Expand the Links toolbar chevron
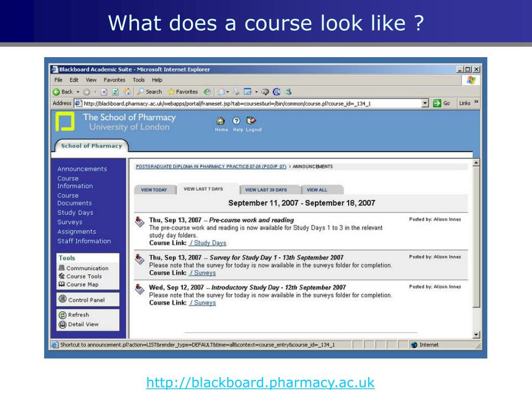This screenshot has height=399, width=532. click(x=476, y=102)
